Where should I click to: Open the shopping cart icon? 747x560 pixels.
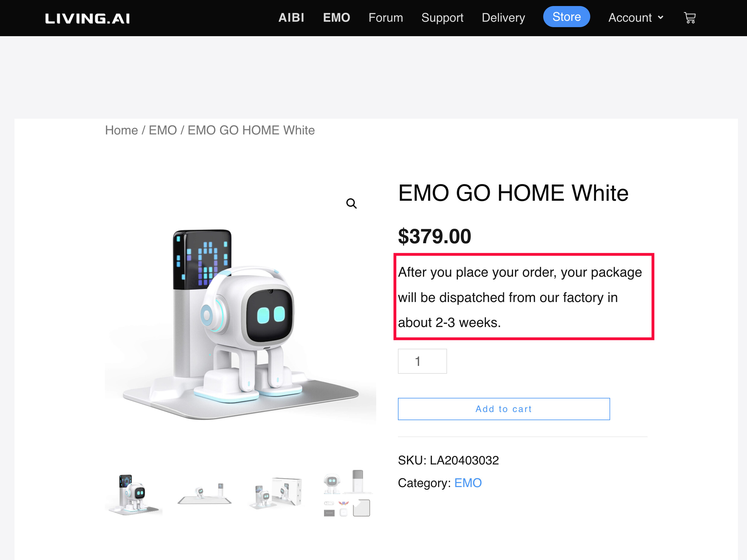coord(690,17)
